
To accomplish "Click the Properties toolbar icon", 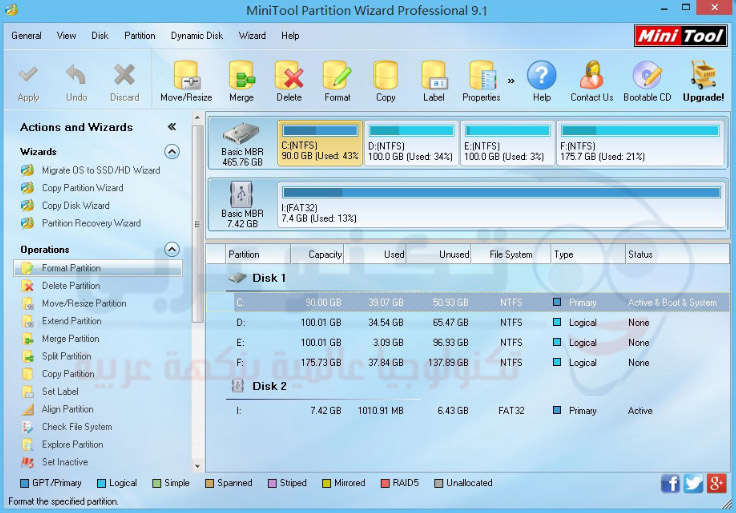I will coord(481,76).
